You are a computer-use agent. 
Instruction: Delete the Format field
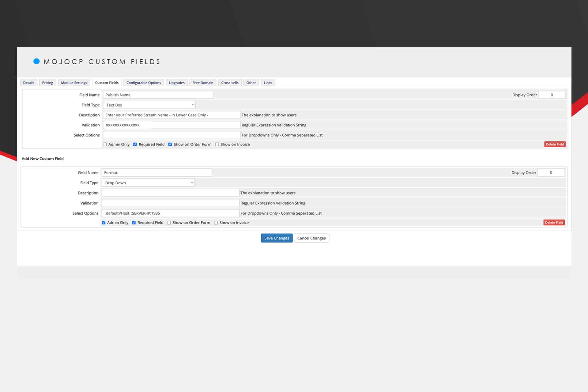(x=554, y=223)
